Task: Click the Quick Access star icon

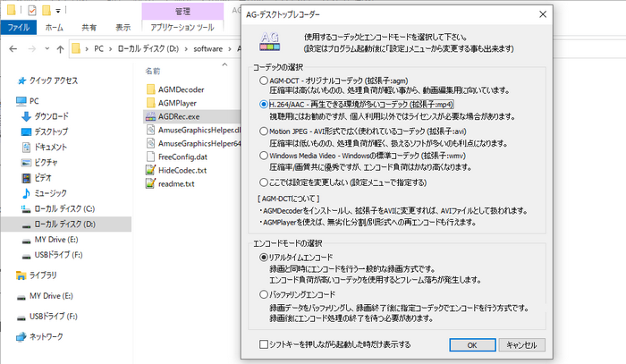Action: click(x=22, y=80)
